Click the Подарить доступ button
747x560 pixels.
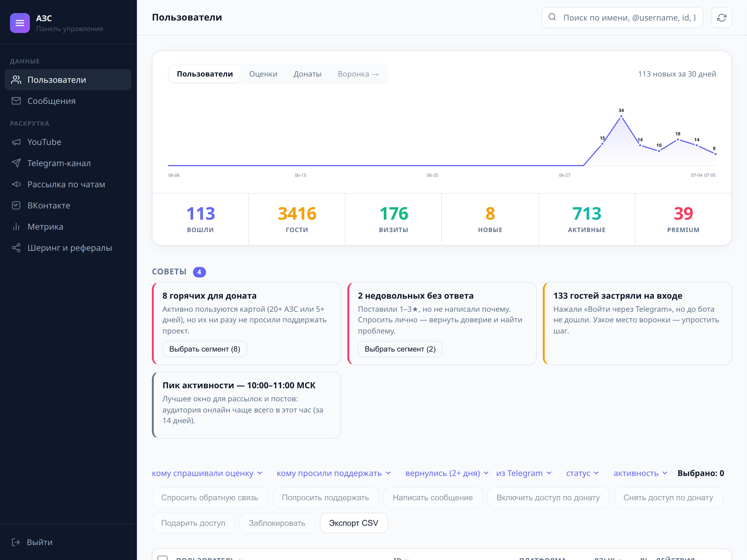193,523
